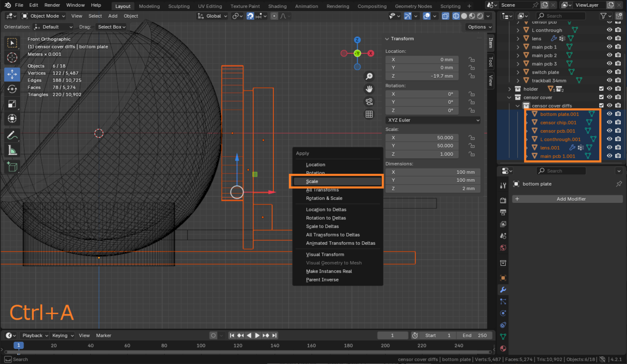Switch to the Sculpting workspace tab

point(179,6)
